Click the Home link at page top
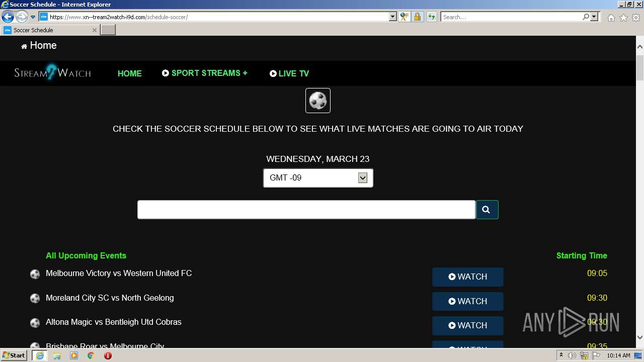644x362 pixels. pos(39,46)
